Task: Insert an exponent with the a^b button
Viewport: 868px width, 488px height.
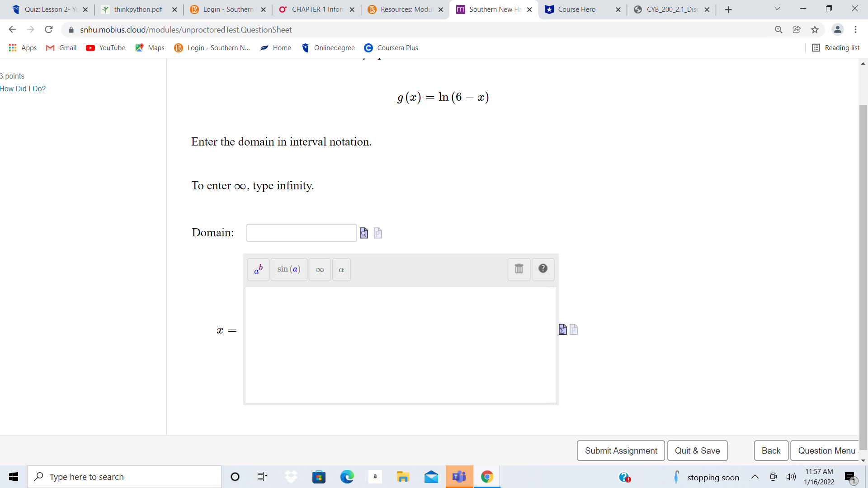Action: (x=258, y=269)
